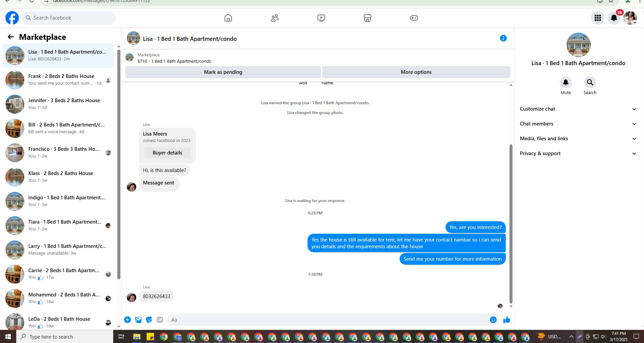The image size is (644, 343).
Task: Choose a GIF with the GIF icon
Action: coord(160,320)
